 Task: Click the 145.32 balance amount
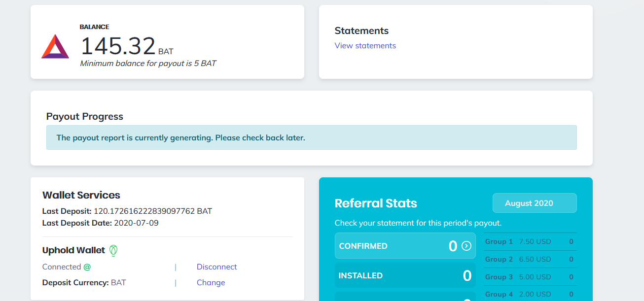(x=118, y=46)
